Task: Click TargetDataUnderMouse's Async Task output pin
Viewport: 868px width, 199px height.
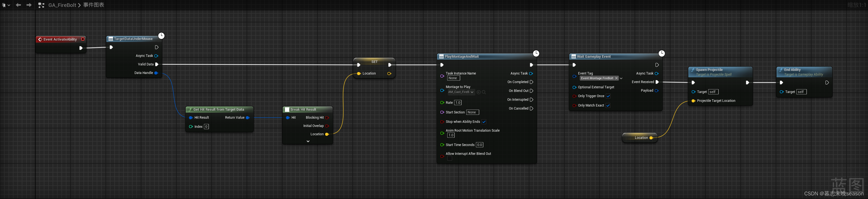Action: pos(156,56)
